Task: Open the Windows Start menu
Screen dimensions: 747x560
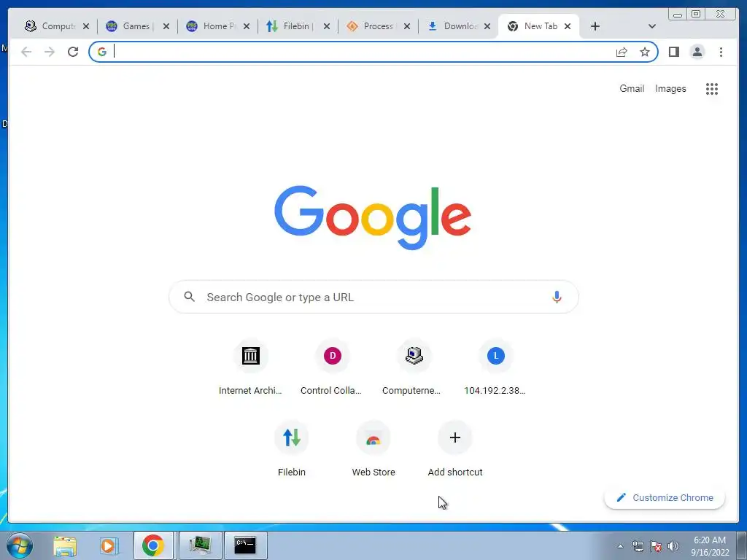Action: [19, 545]
